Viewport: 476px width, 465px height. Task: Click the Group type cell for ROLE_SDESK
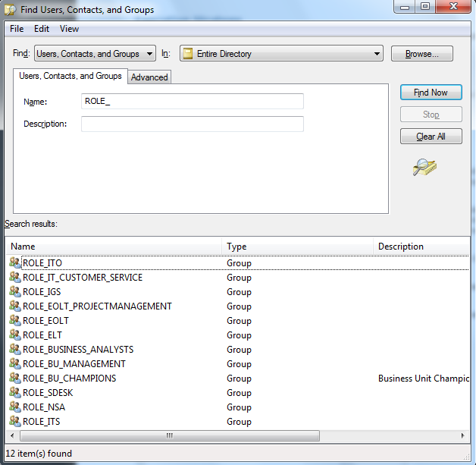coord(239,393)
